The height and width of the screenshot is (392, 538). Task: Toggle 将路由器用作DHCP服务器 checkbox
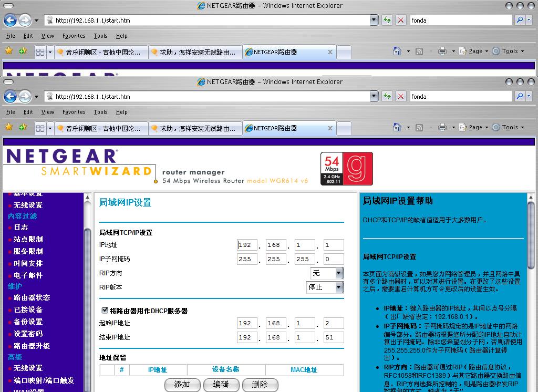pos(105,311)
